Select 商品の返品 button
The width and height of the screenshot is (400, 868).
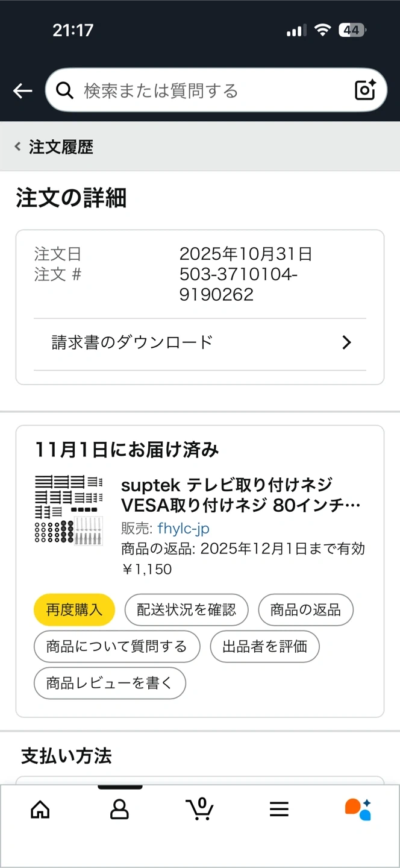(305, 610)
